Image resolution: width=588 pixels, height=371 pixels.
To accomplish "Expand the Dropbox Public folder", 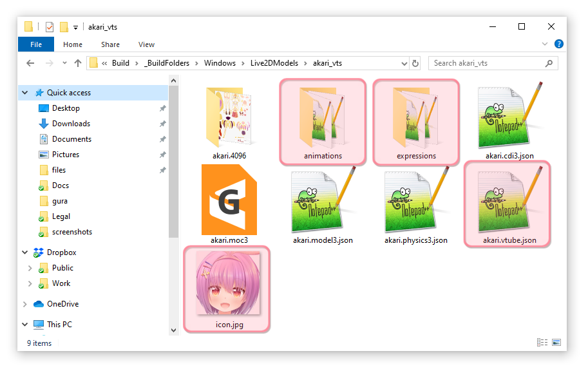I will [30, 267].
